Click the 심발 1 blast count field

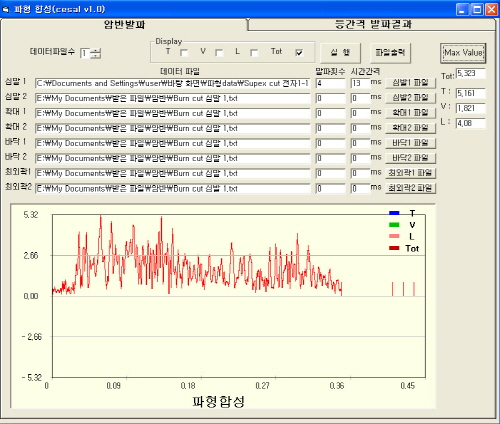click(330, 83)
